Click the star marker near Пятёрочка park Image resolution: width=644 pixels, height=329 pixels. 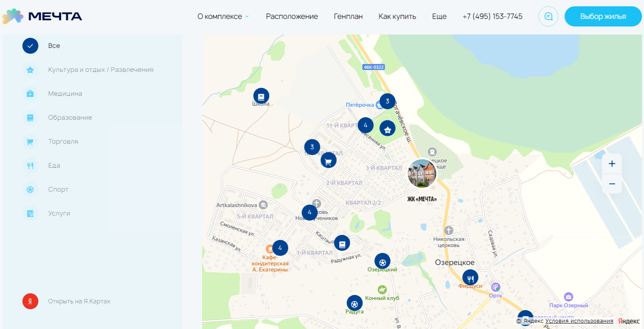pos(387,129)
